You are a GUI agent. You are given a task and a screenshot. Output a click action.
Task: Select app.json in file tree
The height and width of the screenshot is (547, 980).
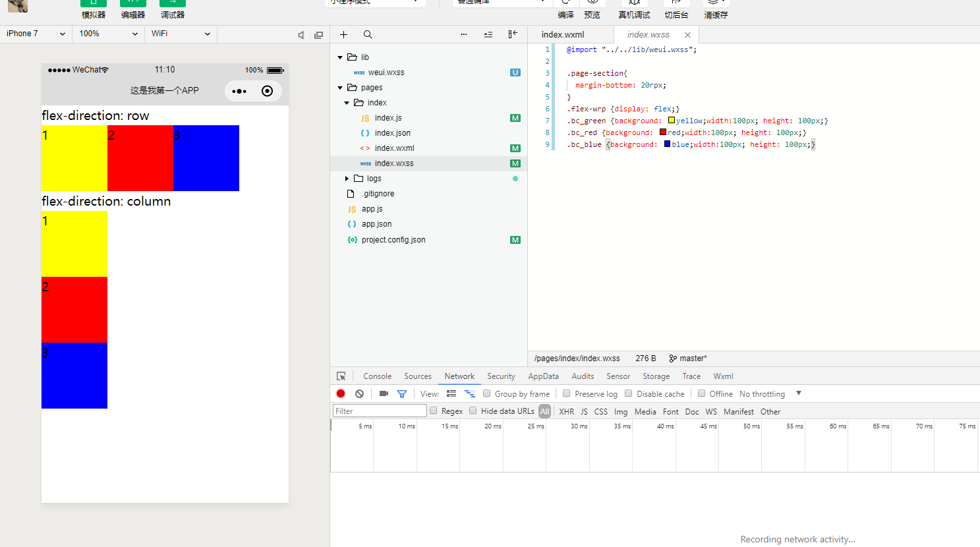[x=376, y=224]
